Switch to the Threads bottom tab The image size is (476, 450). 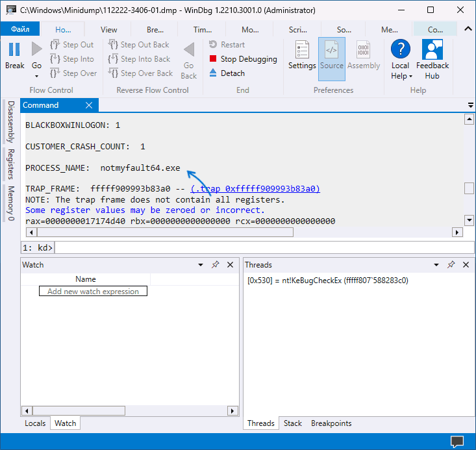click(261, 423)
